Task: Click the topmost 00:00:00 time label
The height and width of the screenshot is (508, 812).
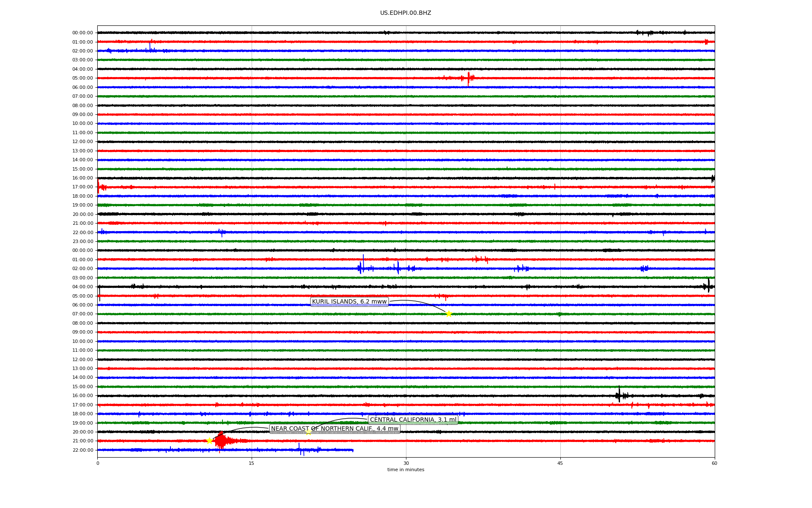Action: (x=82, y=33)
